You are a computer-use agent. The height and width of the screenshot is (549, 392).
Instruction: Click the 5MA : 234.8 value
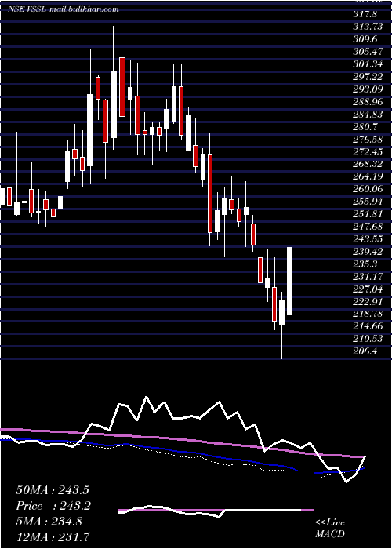(49, 522)
